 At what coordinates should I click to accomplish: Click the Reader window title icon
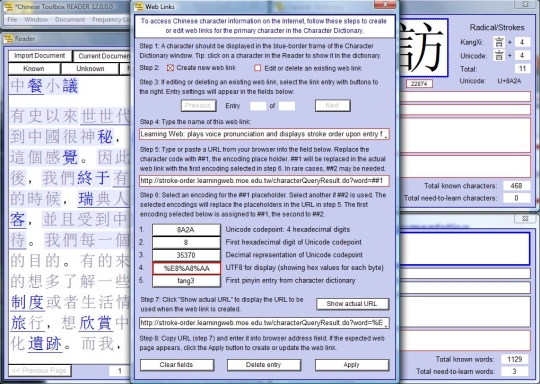click(x=8, y=39)
